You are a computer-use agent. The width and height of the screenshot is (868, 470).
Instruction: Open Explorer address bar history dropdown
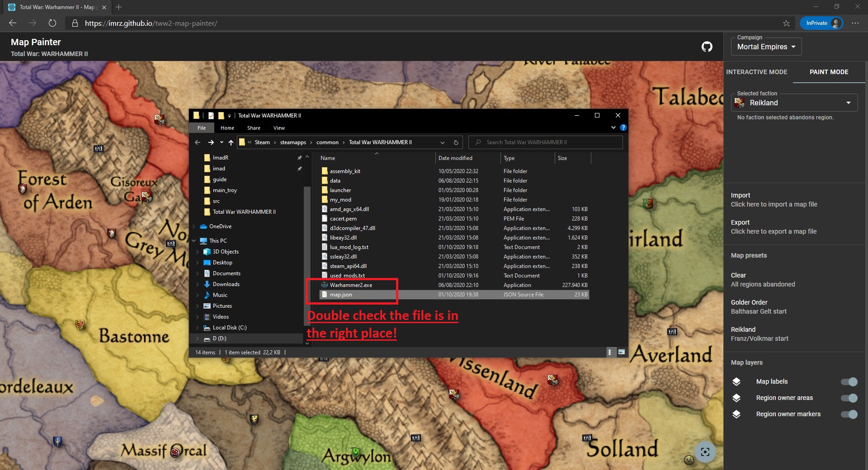point(442,142)
